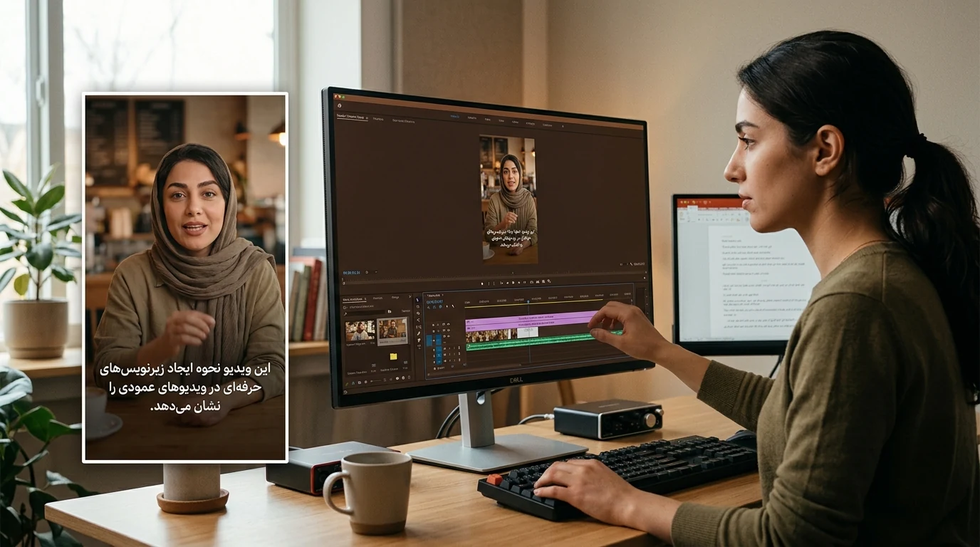Image resolution: width=980 pixels, height=547 pixels.
Task: Click the yellow bin folder in project panel
Action: [393, 357]
